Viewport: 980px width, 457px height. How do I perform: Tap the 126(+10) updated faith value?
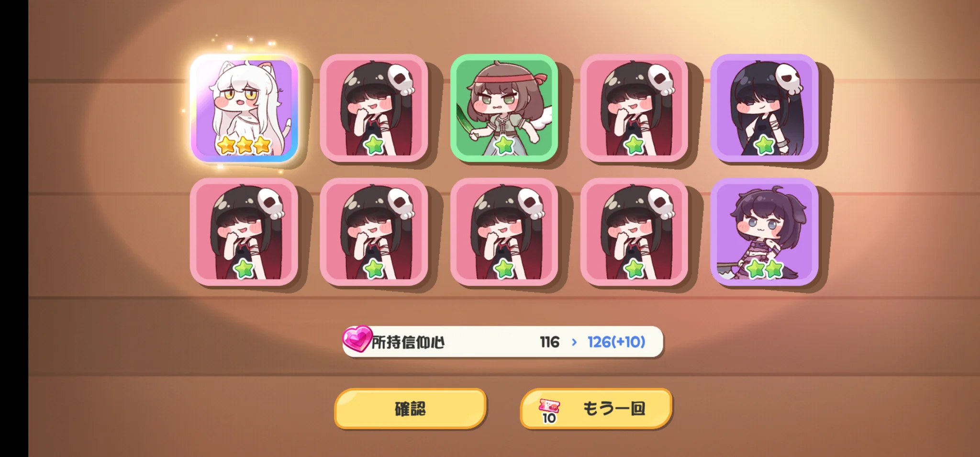point(616,342)
